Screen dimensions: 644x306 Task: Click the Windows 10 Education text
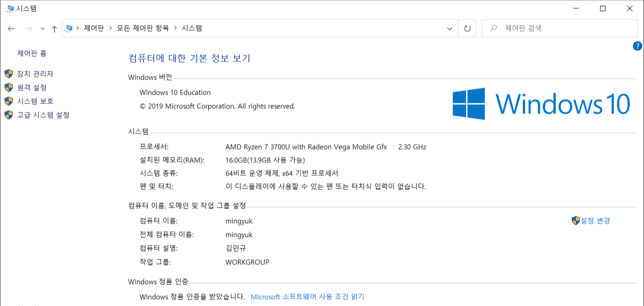point(175,92)
